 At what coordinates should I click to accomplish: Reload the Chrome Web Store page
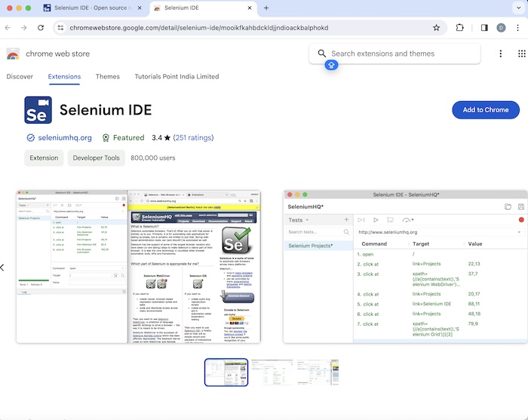point(41,28)
